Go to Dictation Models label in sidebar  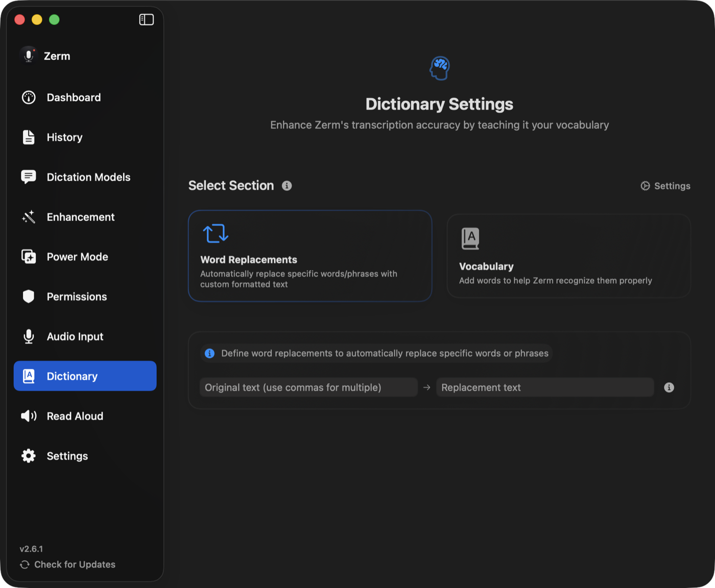click(x=88, y=177)
